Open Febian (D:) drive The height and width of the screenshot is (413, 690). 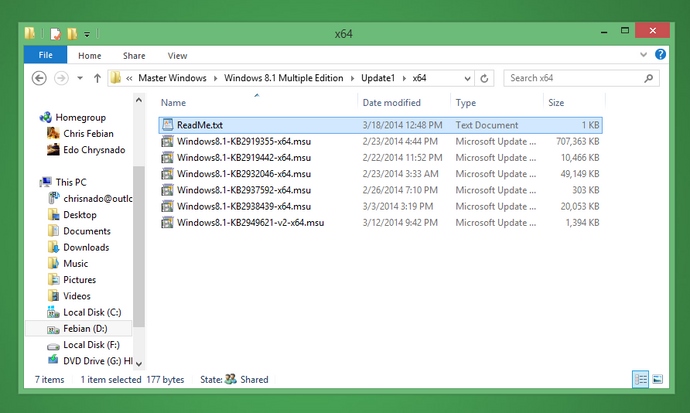85,329
